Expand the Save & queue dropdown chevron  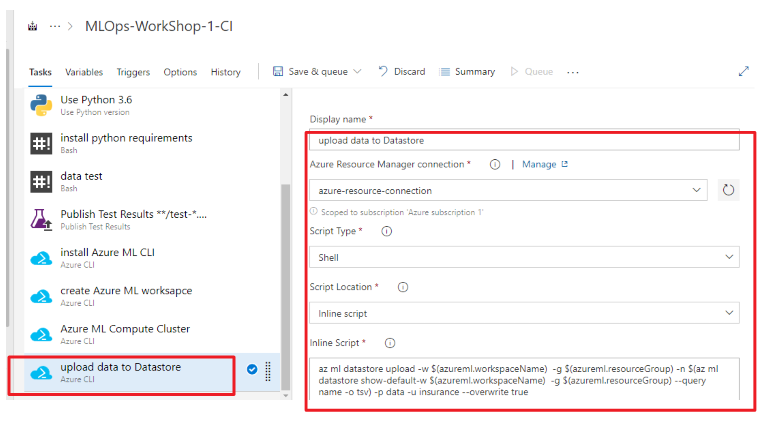coord(357,71)
